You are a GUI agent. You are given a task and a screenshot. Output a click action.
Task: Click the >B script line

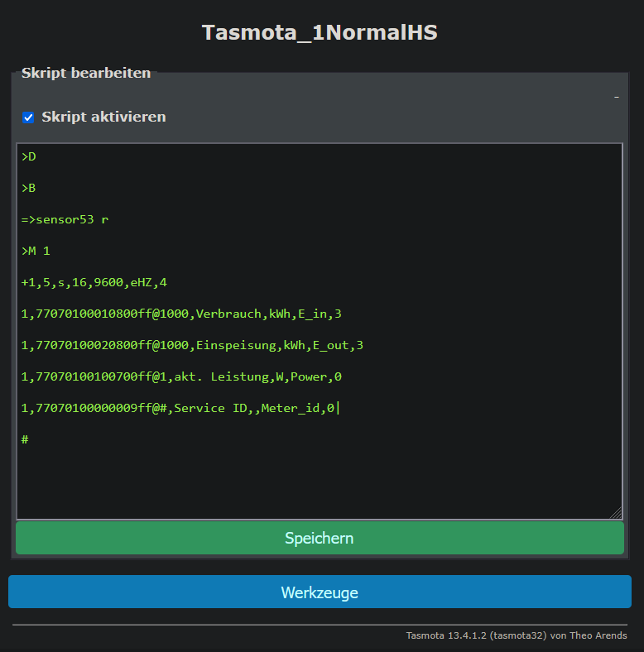coord(29,189)
